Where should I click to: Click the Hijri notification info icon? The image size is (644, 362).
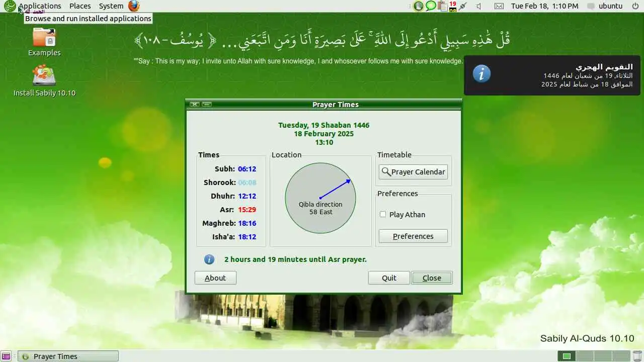pos(481,74)
